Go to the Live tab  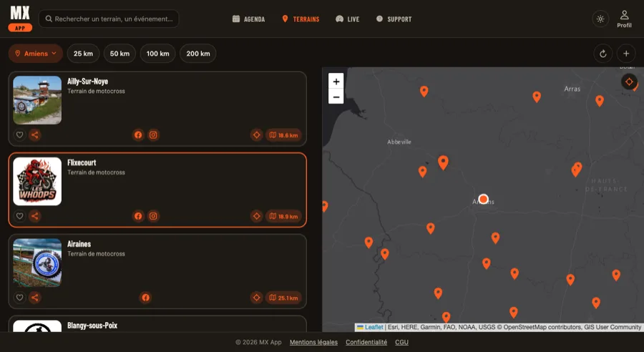coord(348,19)
